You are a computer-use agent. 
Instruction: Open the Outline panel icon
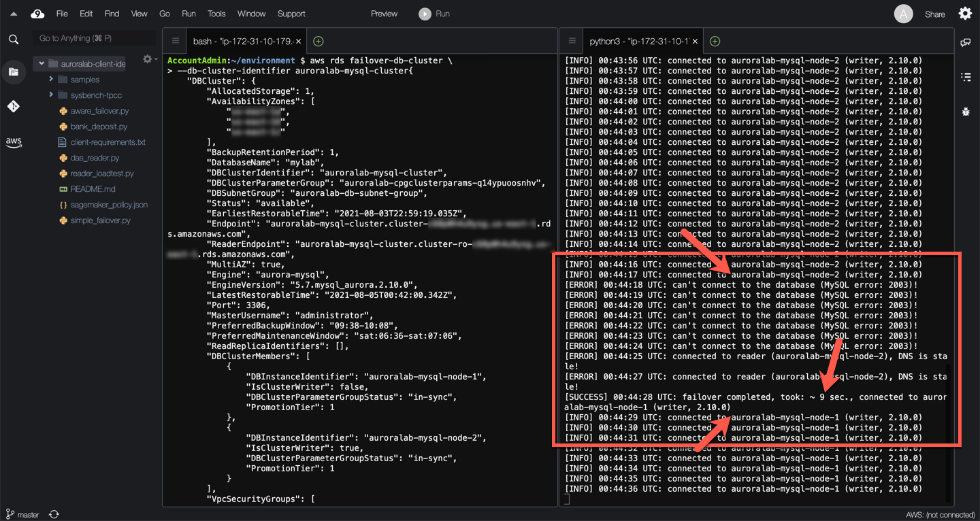(x=965, y=77)
